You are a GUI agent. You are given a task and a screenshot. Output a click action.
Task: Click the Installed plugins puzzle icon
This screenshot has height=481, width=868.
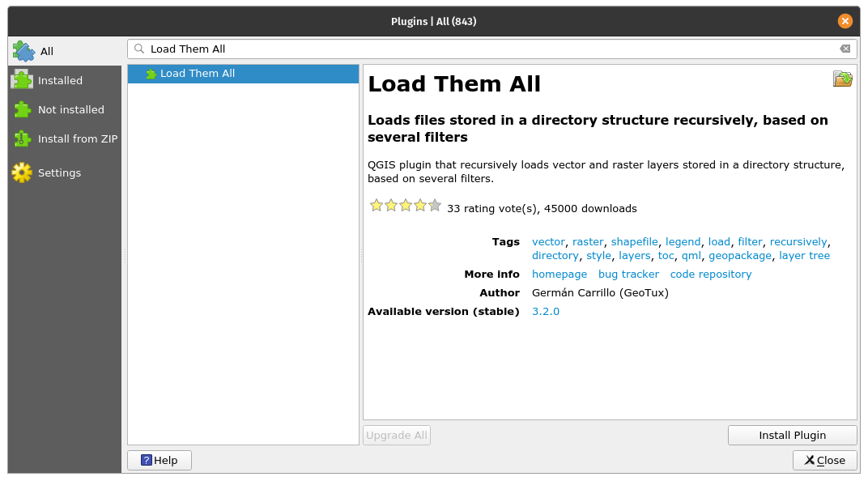point(22,80)
